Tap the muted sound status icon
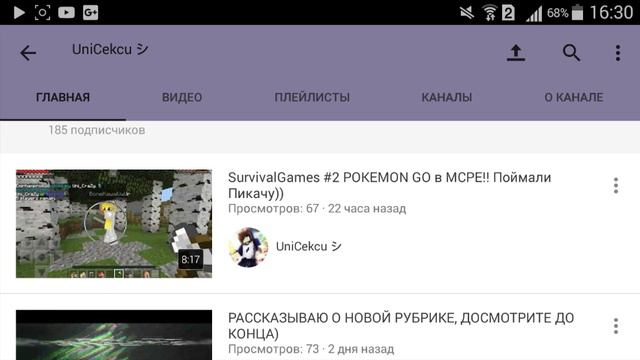640x360 pixels. click(x=467, y=13)
